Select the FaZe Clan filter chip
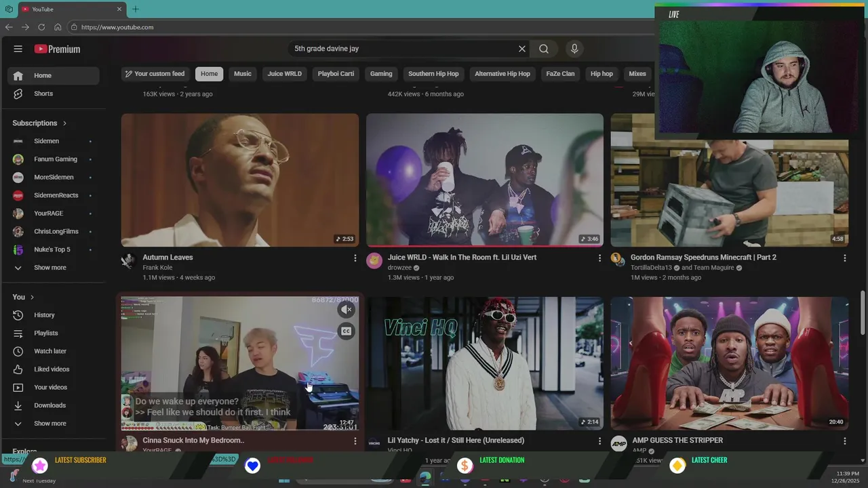This screenshot has width=868, height=488. tap(560, 74)
